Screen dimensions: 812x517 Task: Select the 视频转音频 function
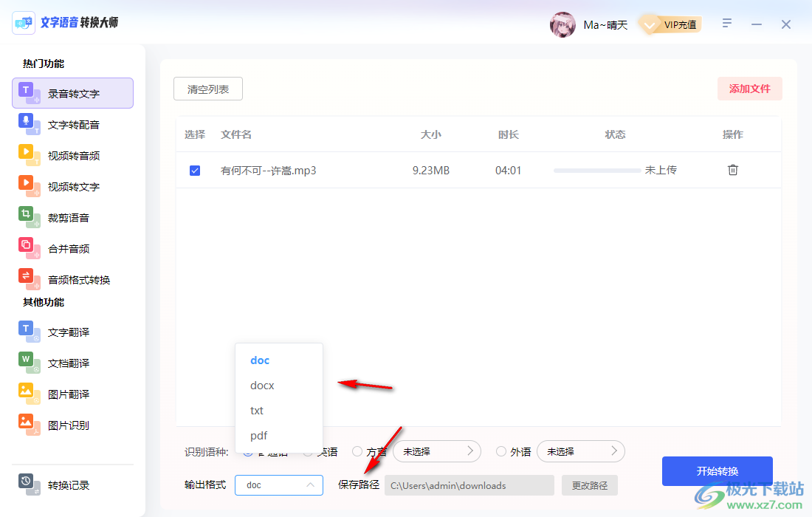72,155
